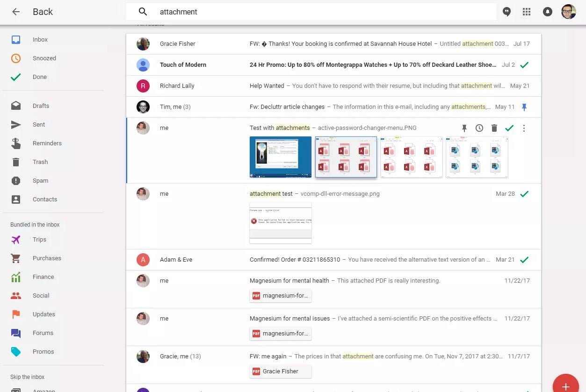
Task: Go to the Snoozed folder
Action: coord(44,58)
